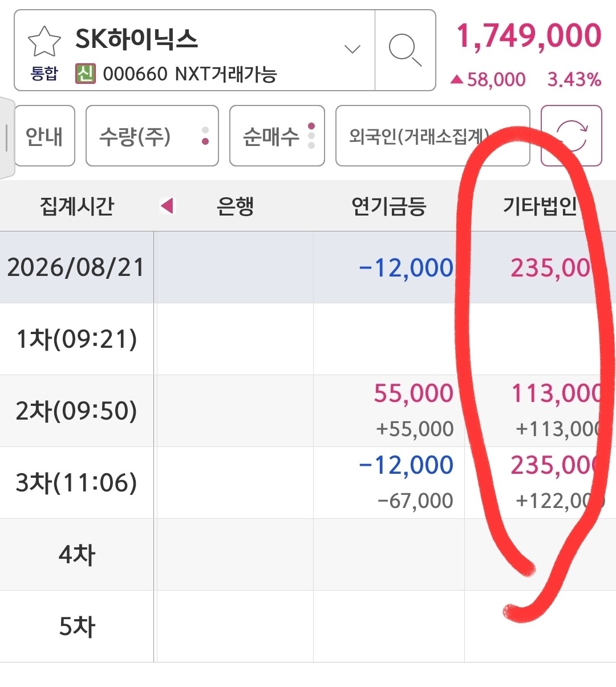Click the current price 1,749,000
This screenshot has width=616, height=687.
coord(529,36)
